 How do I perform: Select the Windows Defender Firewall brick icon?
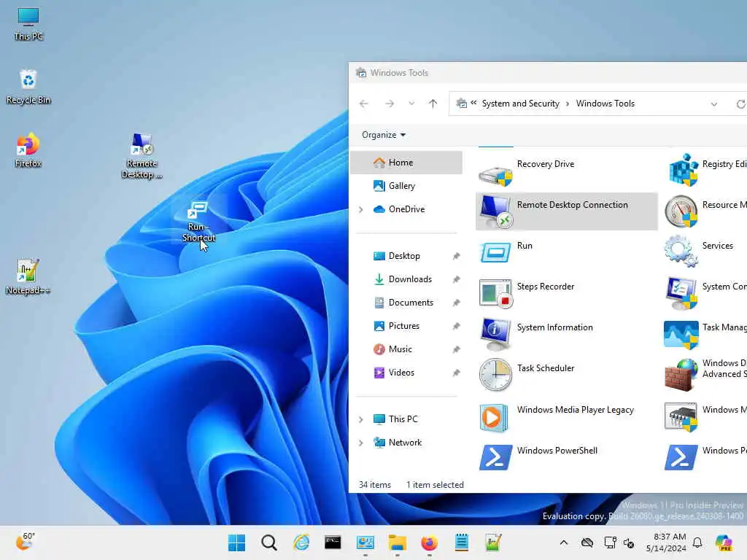pyautogui.click(x=681, y=375)
